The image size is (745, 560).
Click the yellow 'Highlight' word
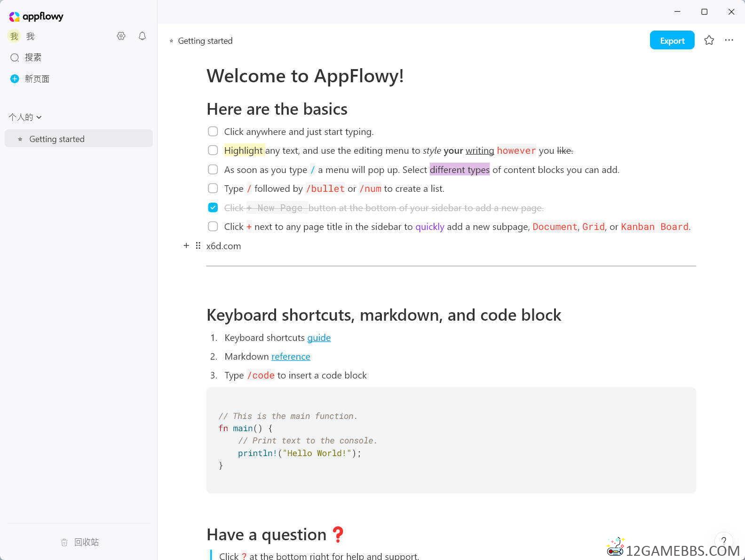pyautogui.click(x=244, y=150)
